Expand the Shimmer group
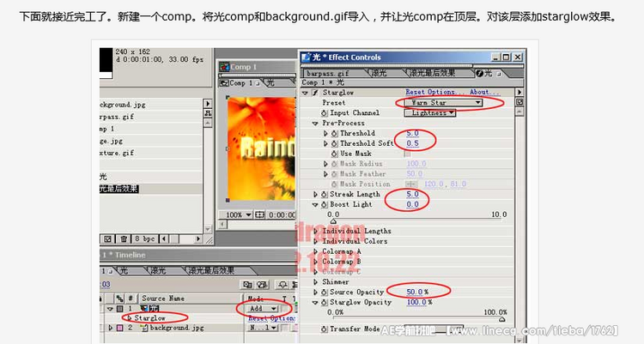 coord(315,282)
